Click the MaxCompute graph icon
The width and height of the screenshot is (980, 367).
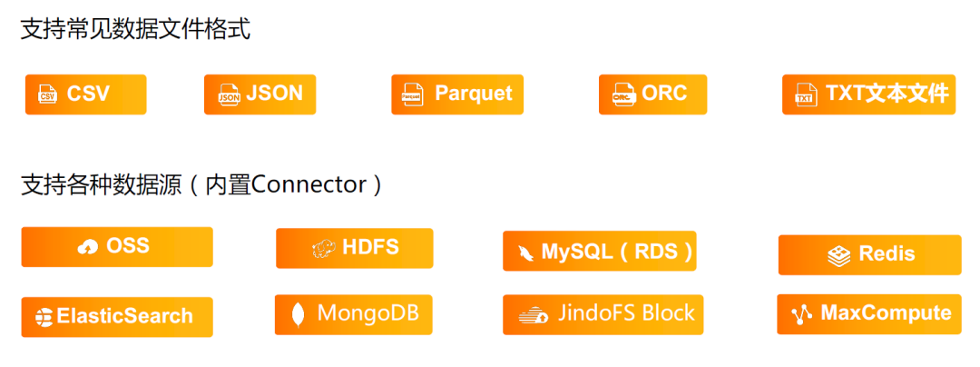click(801, 314)
